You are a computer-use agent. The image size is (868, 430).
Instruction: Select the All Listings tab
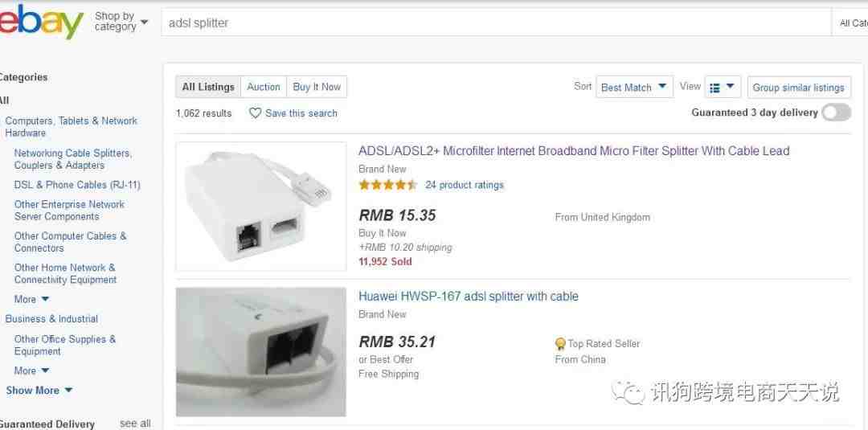point(208,87)
